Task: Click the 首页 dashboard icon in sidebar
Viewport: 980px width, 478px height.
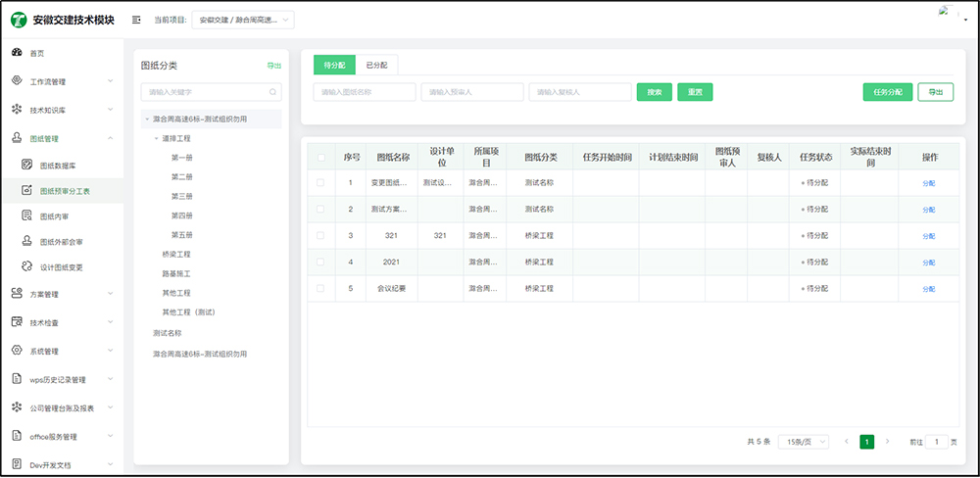Action: tap(17, 53)
